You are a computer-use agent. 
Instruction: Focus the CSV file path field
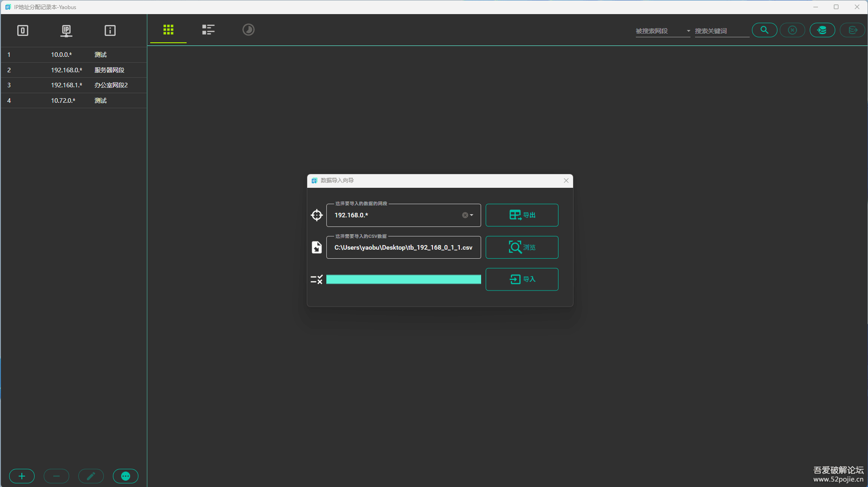click(x=404, y=247)
